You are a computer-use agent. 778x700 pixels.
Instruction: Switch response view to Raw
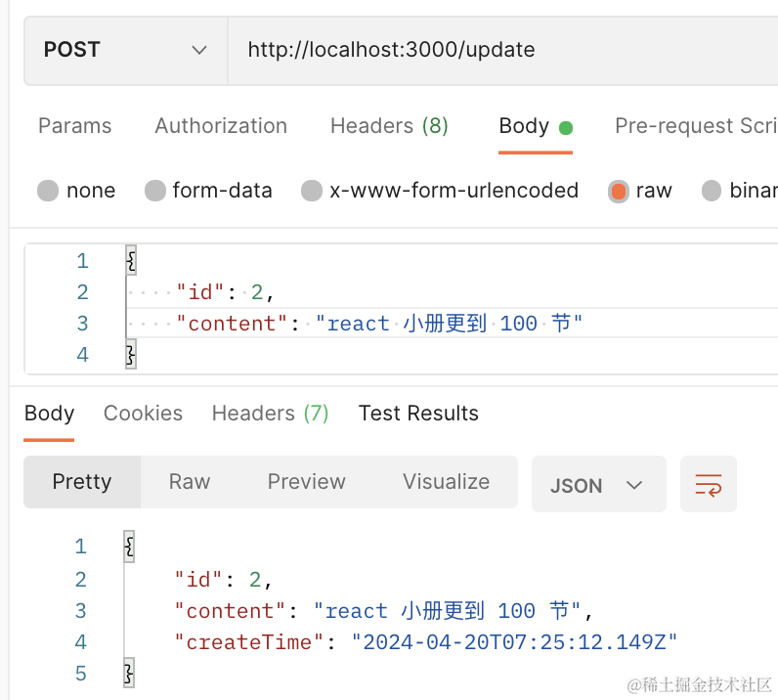[190, 482]
